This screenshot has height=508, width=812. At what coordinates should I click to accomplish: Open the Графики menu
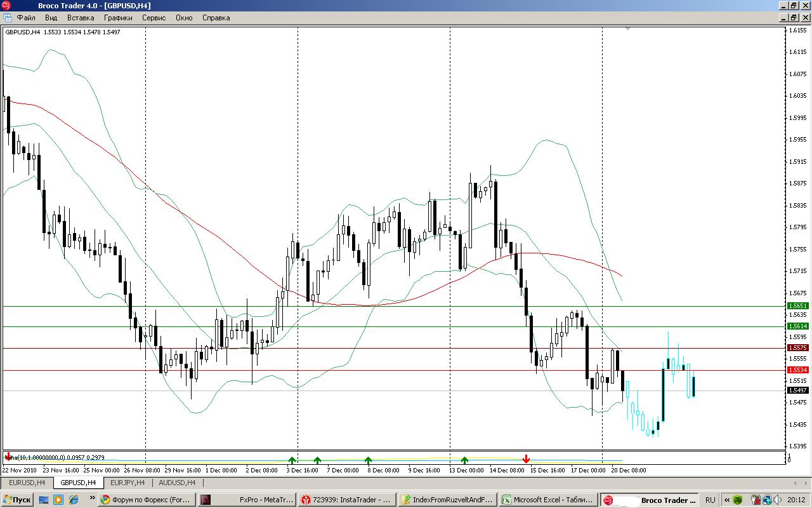tap(118, 18)
